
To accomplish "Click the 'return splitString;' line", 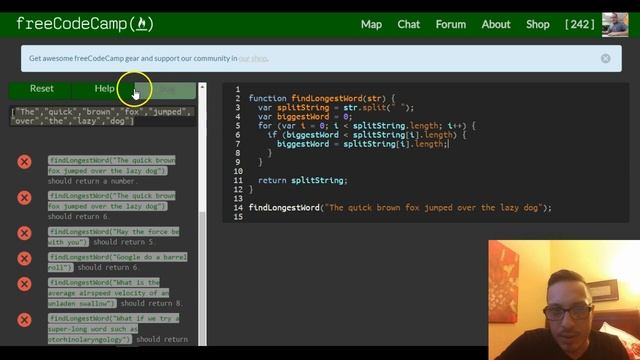I will pyautogui.click(x=302, y=180).
